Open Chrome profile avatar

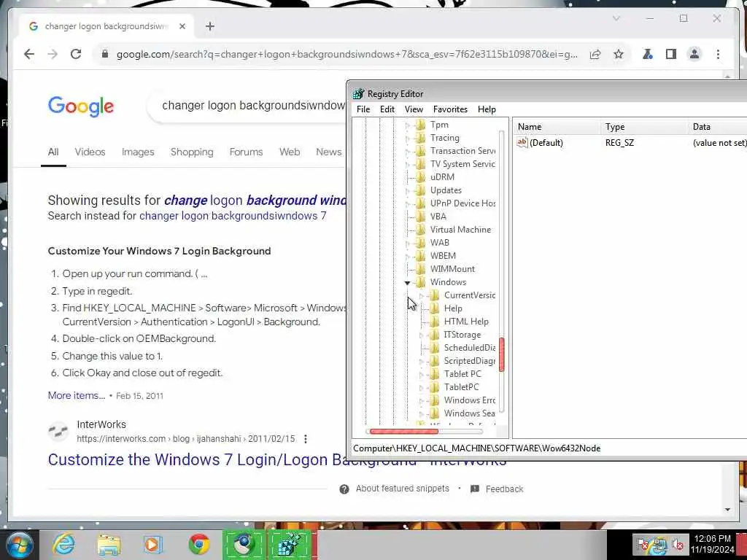[694, 54]
